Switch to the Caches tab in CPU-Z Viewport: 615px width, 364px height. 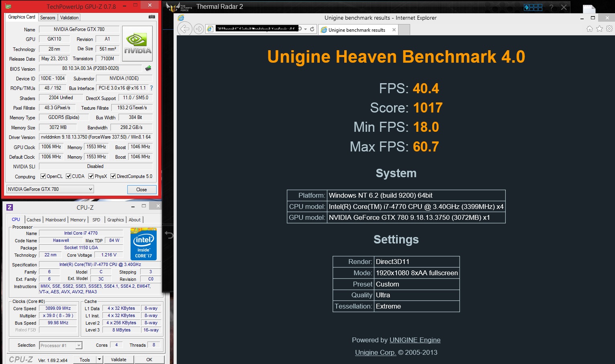(34, 220)
